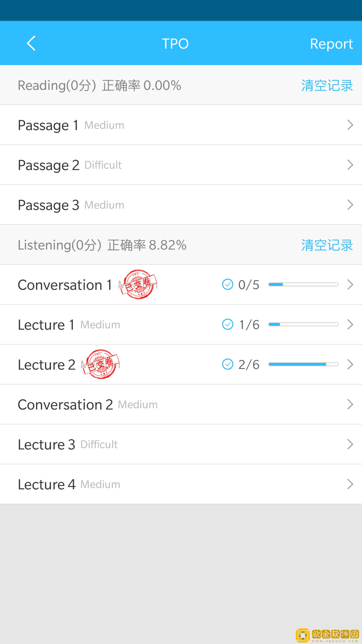Tap the back arrow icon
The width and height of the screenshot is (362, 644).
31,43
